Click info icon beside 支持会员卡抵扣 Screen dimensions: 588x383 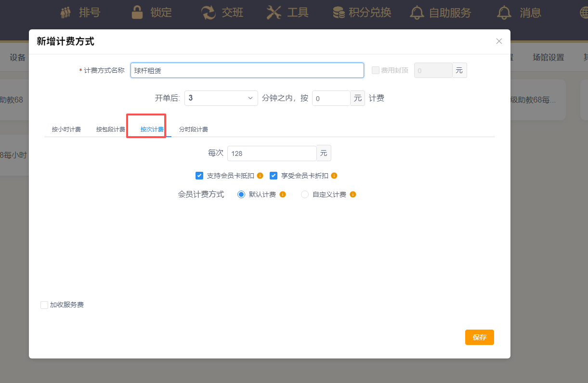[260, 176]
